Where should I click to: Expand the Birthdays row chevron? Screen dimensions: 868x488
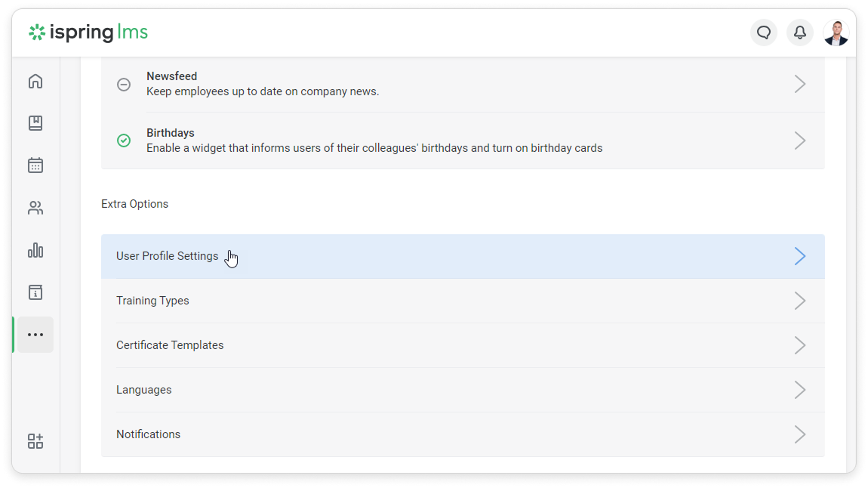click(800, 141)
